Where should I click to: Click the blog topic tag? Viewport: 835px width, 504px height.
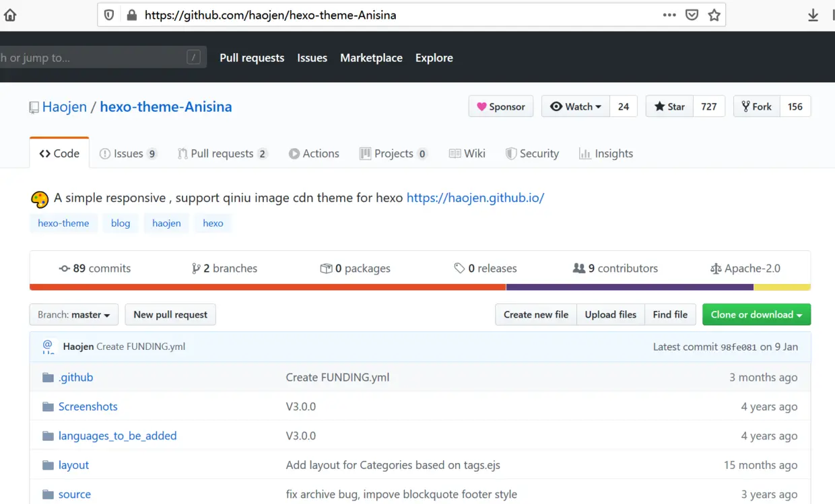click(x=121, y=223)
